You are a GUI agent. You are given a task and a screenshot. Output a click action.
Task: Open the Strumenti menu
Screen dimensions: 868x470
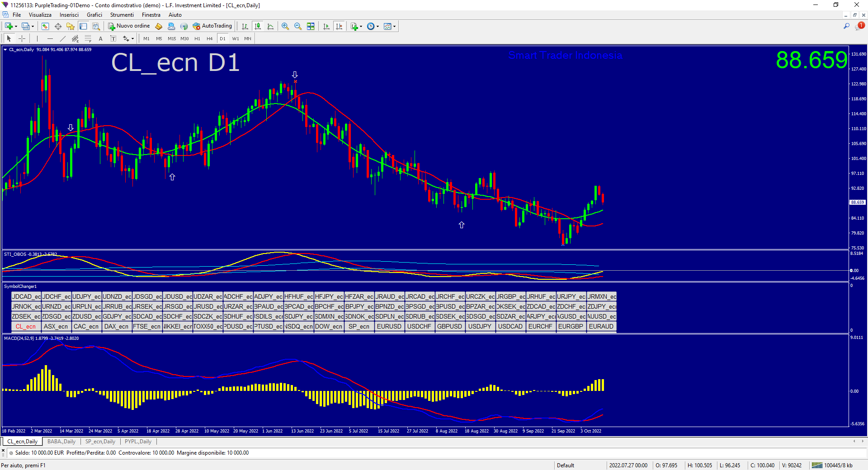click(x=122, y=15)
